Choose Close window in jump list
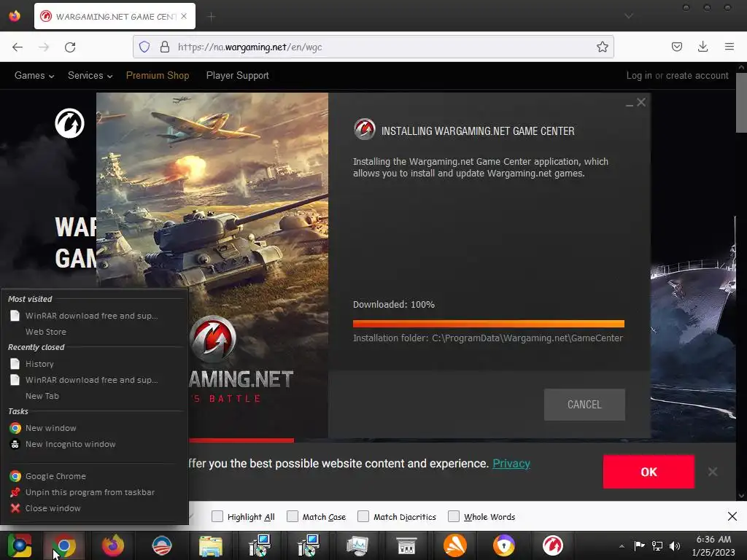The image size is (747, 560). [x=94, y=508]
